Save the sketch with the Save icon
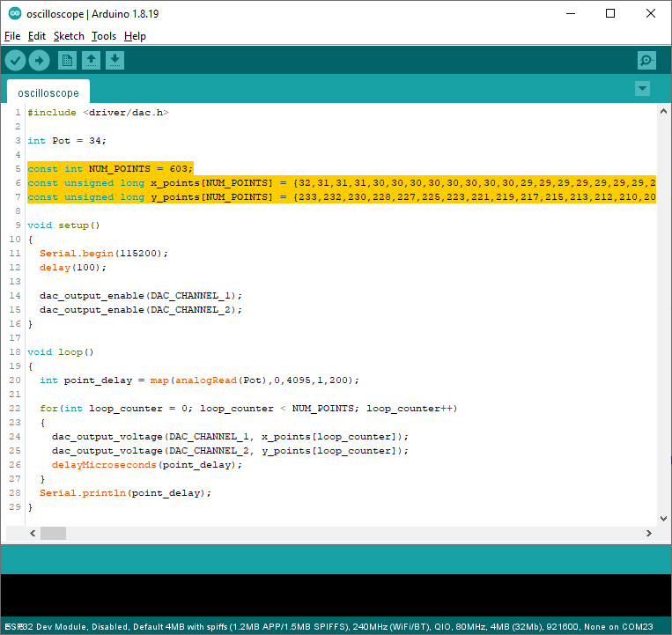Image resolution: width=672 pixels, height=635 pixels. click(114, 61)
